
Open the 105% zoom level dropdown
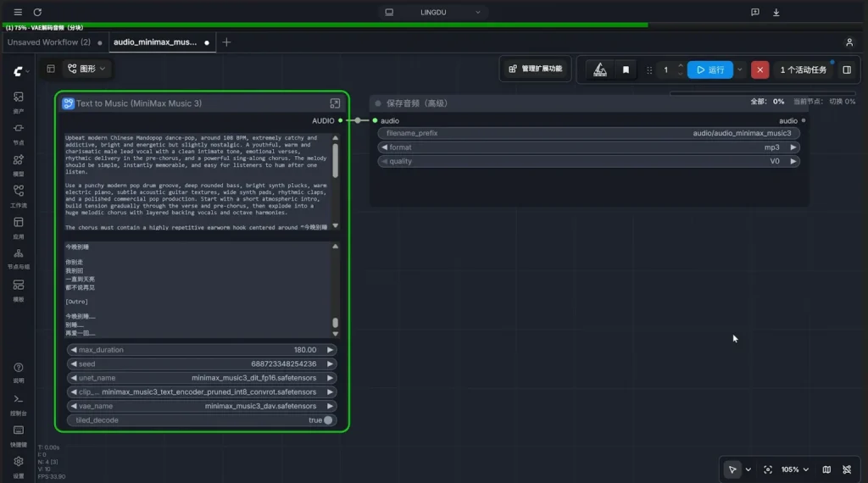pos(795,469)
